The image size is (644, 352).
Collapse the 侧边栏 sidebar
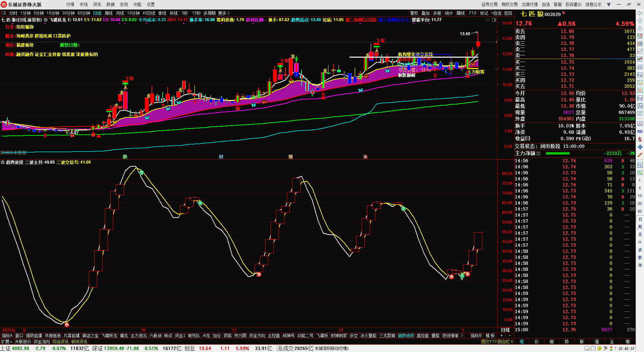506,342
